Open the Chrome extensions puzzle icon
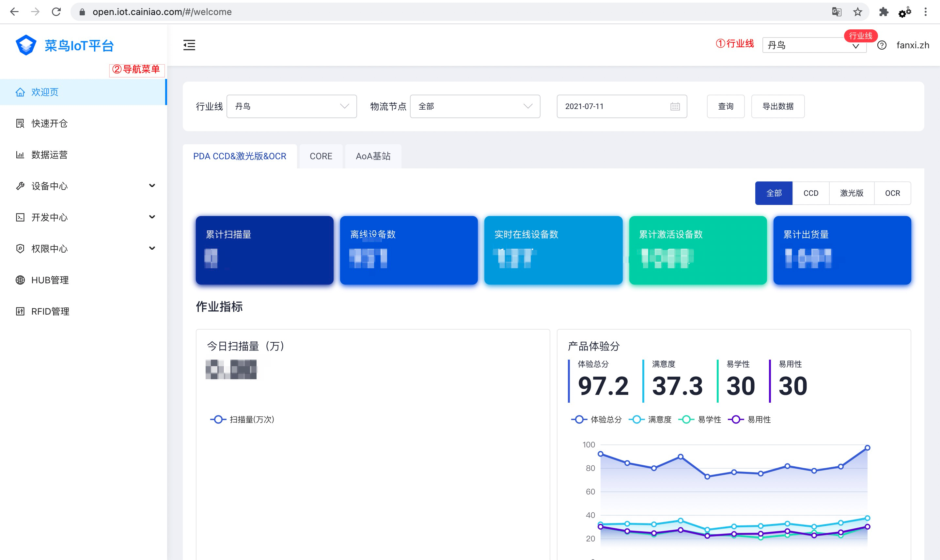Viewport: 940px width, 560px height. (884, 12)
